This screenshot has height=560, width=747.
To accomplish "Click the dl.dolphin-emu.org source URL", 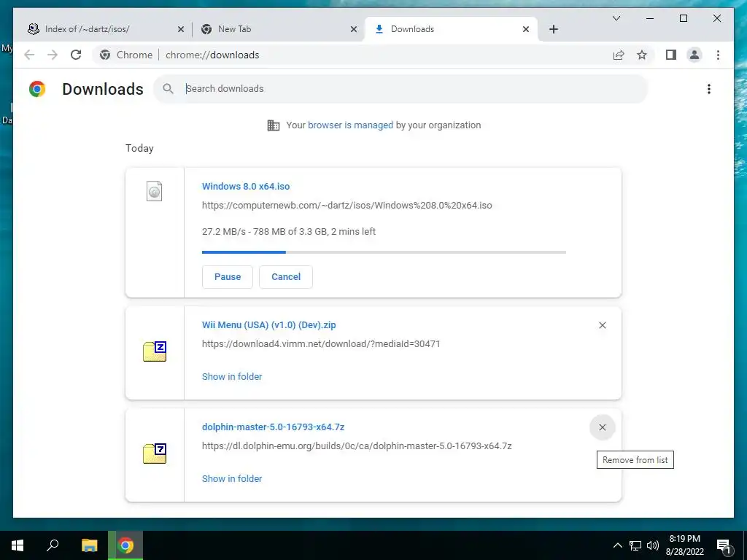I will pyautogui.click(x=357, y=446).
